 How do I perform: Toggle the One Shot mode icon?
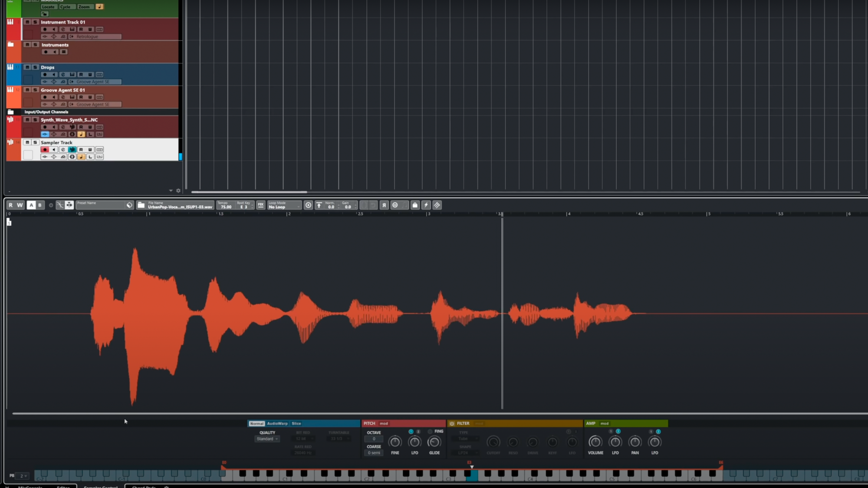coord(308,205)
